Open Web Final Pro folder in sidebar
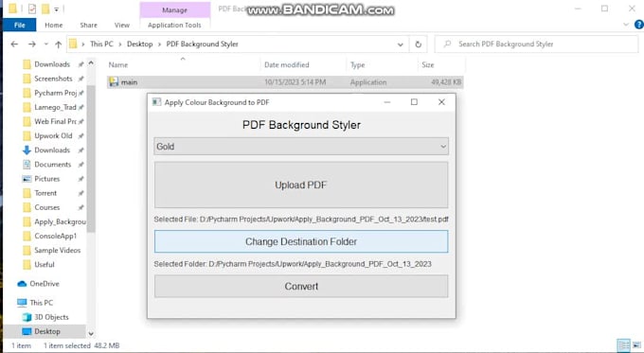Viewport: 644px width, 353px height. [x=55, y=121]
